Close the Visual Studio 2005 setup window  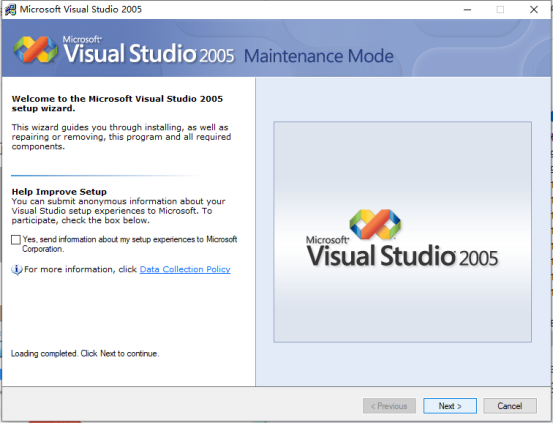tap(534, 10)
